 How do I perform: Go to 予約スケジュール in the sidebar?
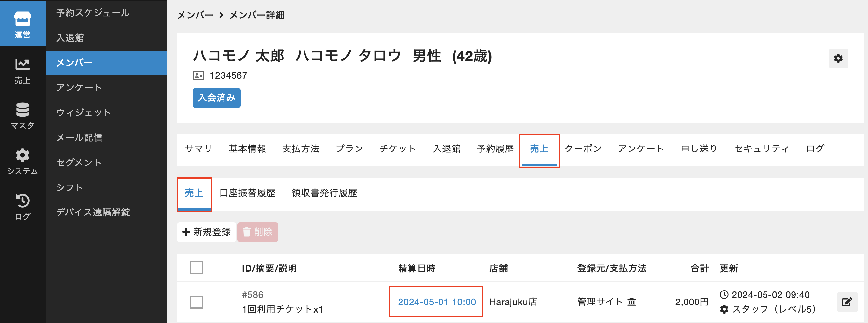click(93, 13)
